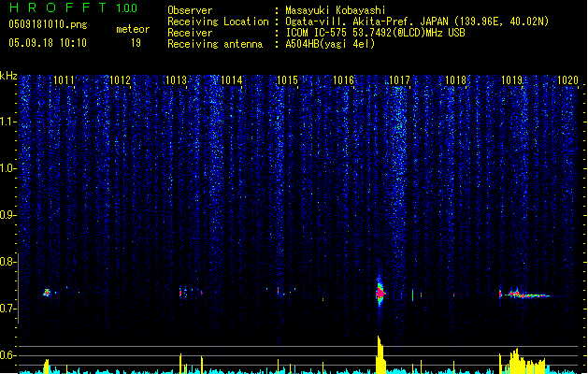Click the 1019 time marker
This screenshot has width=588, height=374.
click(512, 80)
